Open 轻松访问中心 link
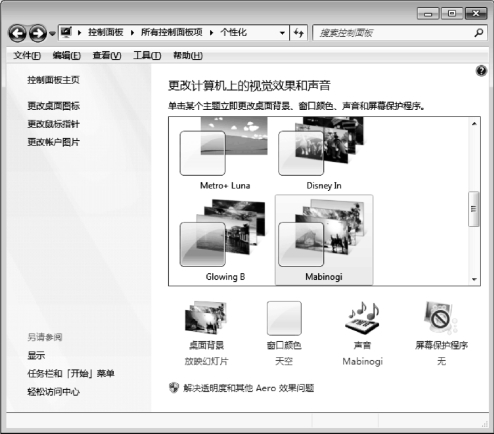The width and height of the screenshot is (494, 434). click(53, 392)
